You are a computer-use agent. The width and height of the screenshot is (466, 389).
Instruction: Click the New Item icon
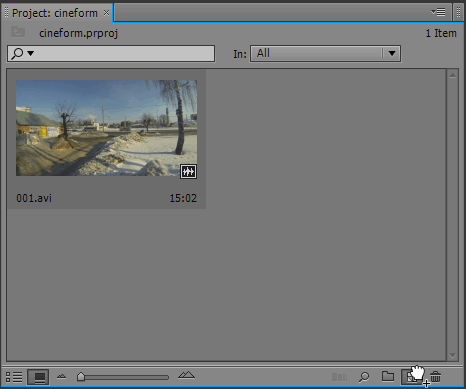pos(412,377)
